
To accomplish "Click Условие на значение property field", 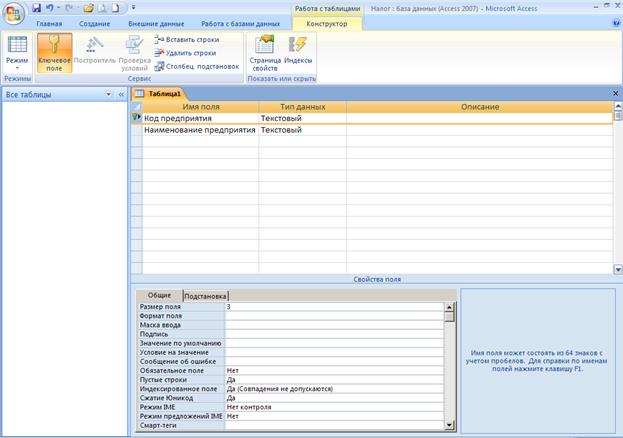I will tap(334, 353).
